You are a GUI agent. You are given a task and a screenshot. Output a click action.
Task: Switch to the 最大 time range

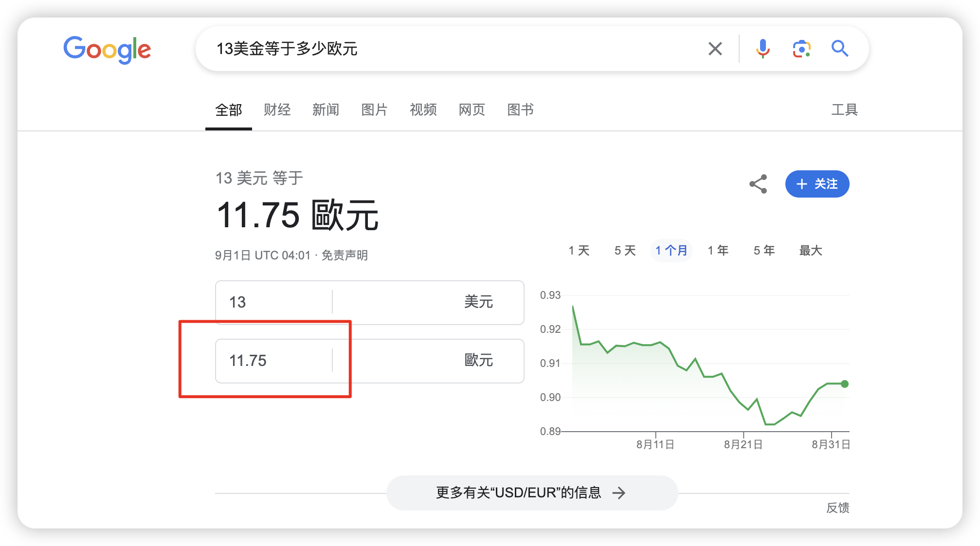tap(810, 251)
